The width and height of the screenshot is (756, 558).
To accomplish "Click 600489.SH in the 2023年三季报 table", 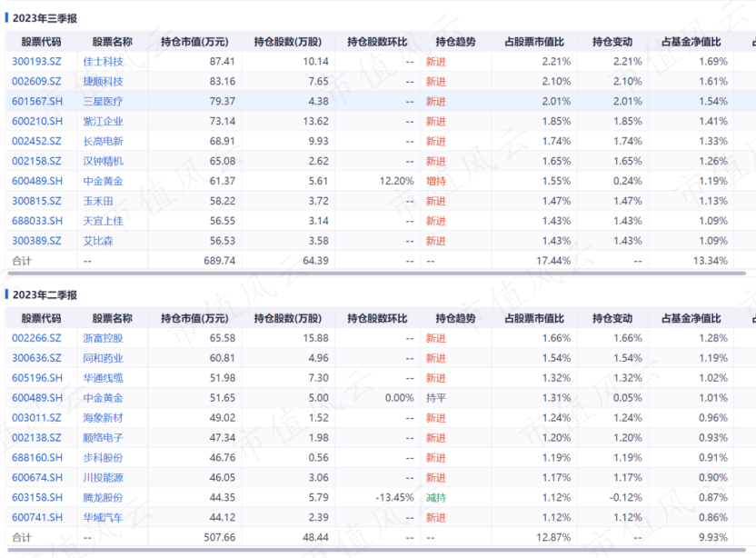I will (x=37, y=181).
